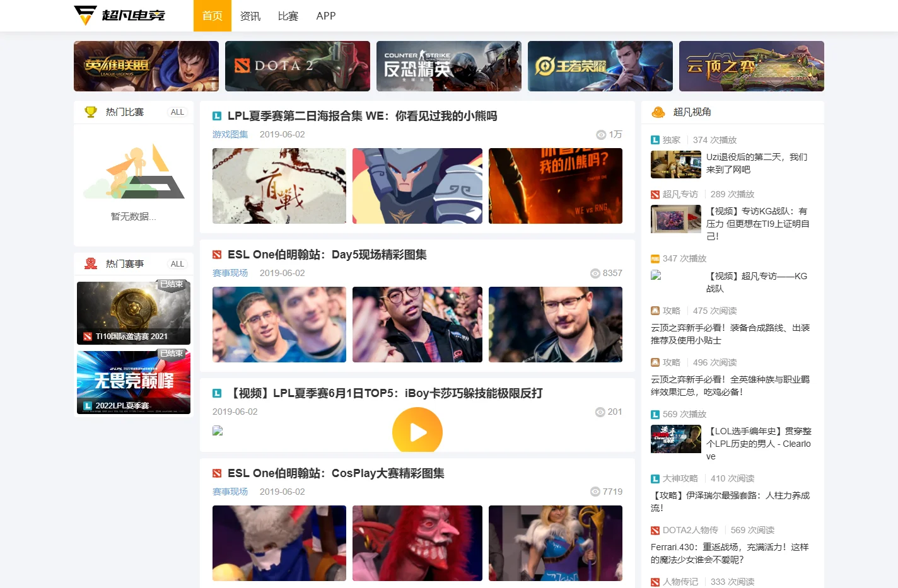This screenshot has height=588, width=898.
Task: Click the trophy icon beside 热门比赛
Action: [x=91, y=112]
